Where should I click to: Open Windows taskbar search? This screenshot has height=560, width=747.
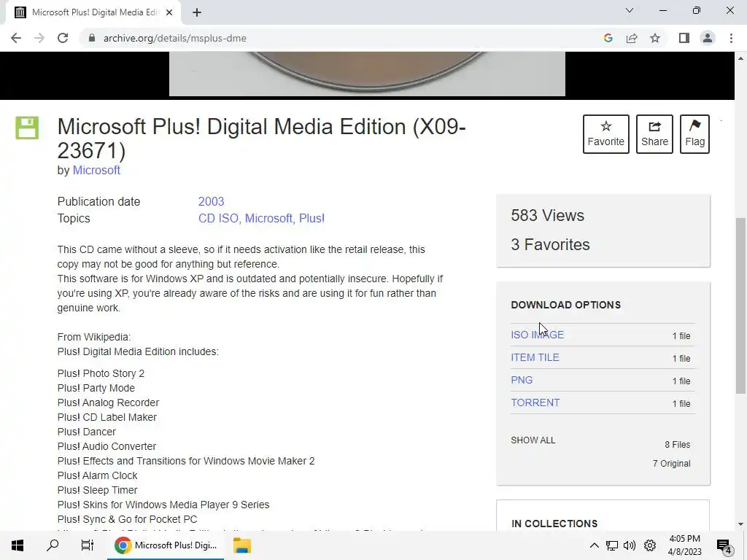coord(53,545)
